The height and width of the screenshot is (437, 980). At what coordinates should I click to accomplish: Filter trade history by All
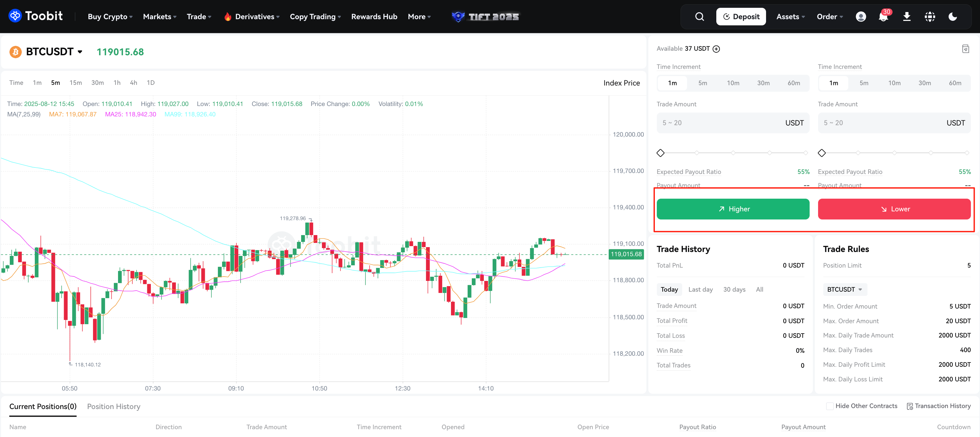[759, 289]
